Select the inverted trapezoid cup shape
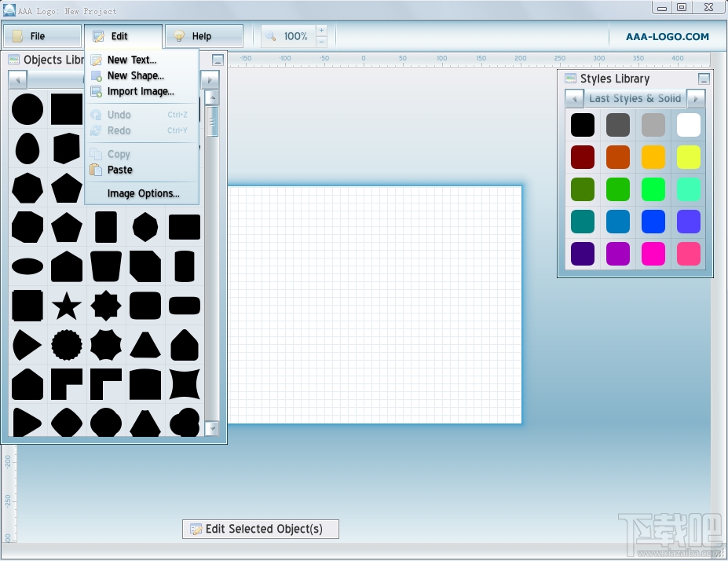This screenshot has width=728, height=561. click(x=106, y=266)
